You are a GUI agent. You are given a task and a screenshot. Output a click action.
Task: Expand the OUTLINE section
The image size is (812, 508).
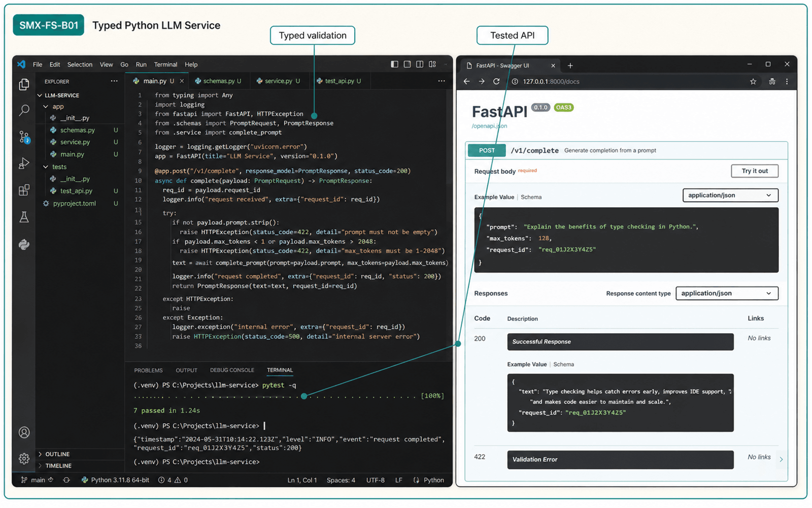[54, 454]
